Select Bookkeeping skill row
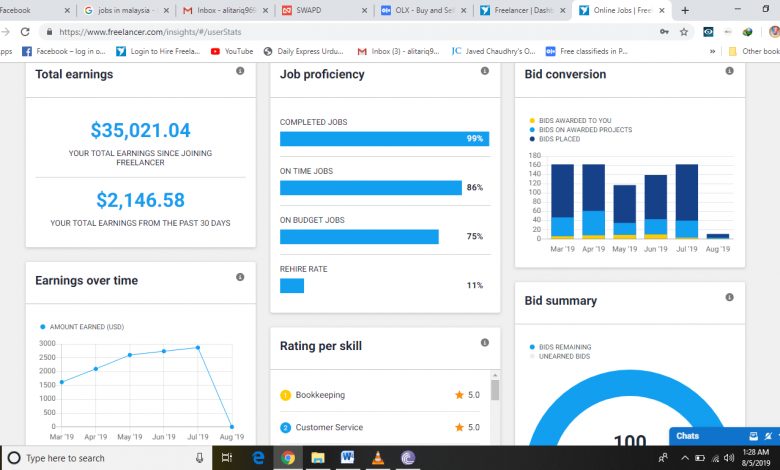The height and width of the screenshot is (470, 780). point(380,395)
